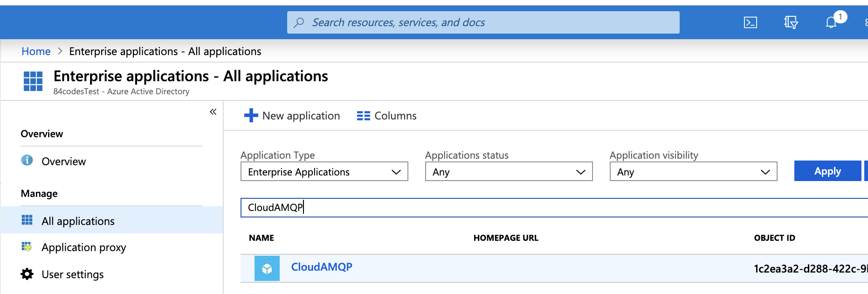This screenshot has width=868, height=294.
Task: Select All applications in sidebar
Action: tap(112, 220)
